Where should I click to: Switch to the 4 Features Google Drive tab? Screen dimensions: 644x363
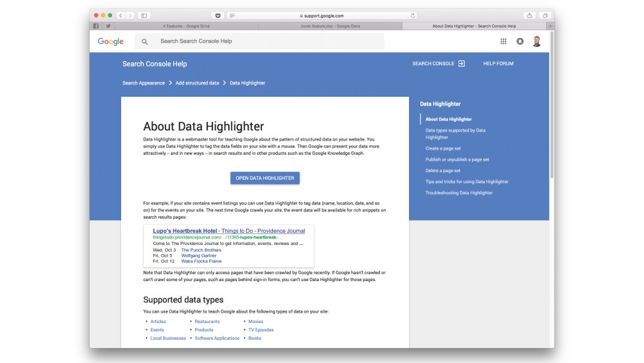(187, 26)
